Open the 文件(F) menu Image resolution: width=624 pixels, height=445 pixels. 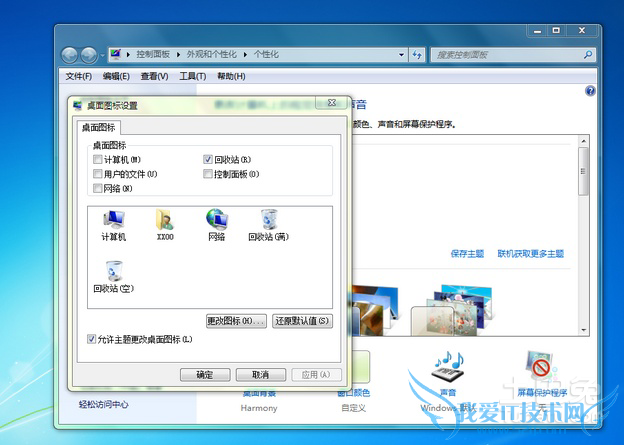[x=78, y=76]
